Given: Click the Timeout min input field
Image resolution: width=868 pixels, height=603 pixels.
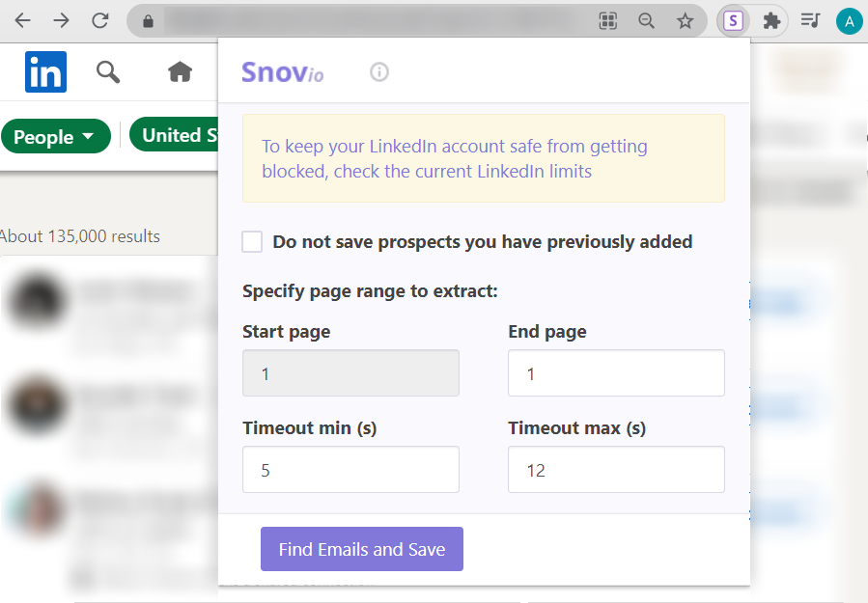Looking at the screenshot, I should coord(350,470).
